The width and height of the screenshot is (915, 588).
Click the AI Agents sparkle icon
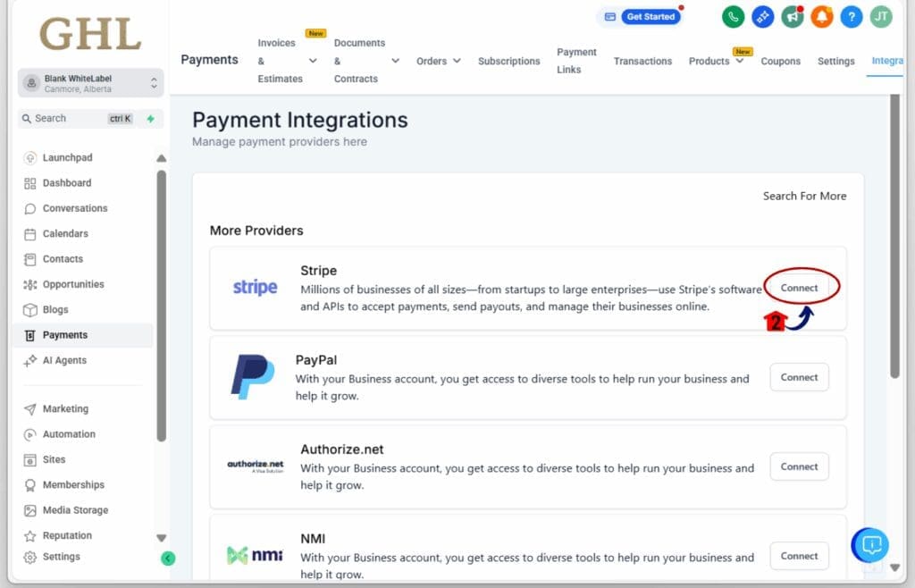pos(30,361)
